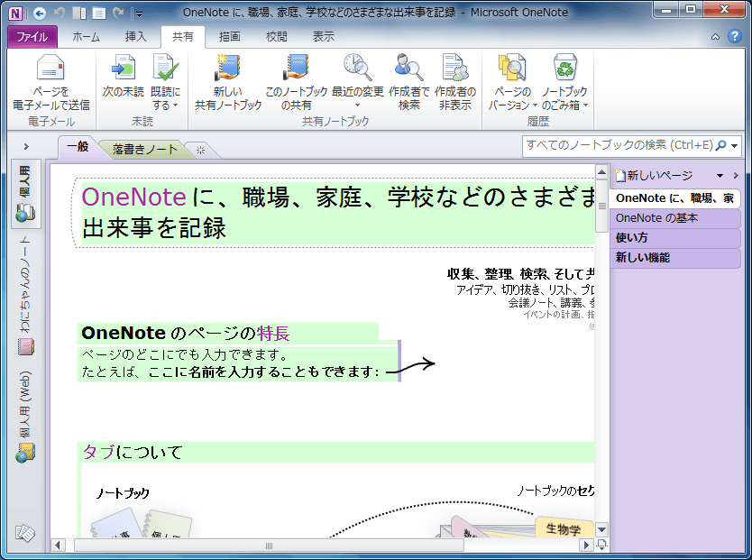This screenshot has width=752, height=560.
Task: Click the vertical scrollbar up arrow
Action: point(602,172)
